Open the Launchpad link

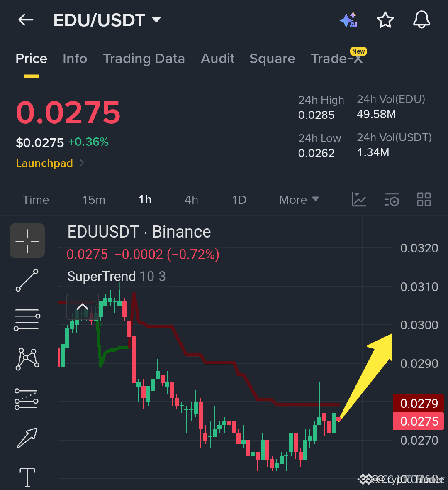[x=50, y=163]
